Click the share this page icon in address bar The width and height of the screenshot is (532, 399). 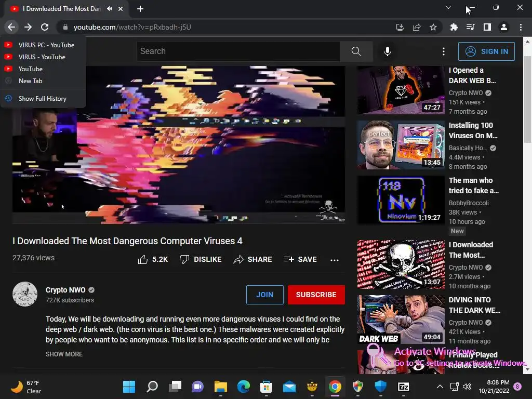coord(417,27)
